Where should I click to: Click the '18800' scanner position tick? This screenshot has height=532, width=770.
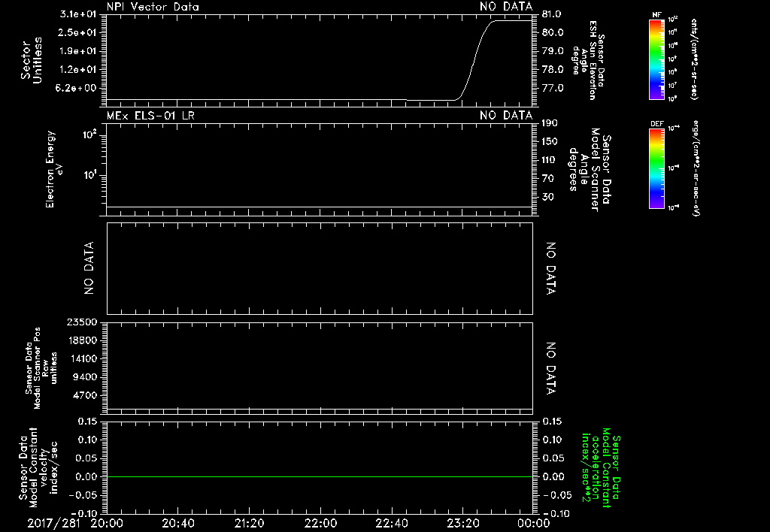83,340
